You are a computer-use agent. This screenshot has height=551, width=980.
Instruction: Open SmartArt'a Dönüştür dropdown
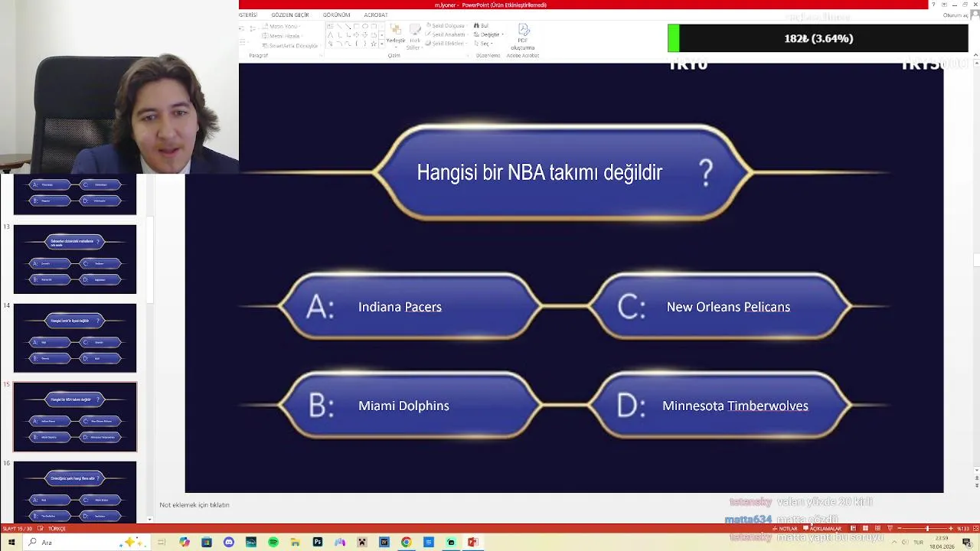[291, 46]
